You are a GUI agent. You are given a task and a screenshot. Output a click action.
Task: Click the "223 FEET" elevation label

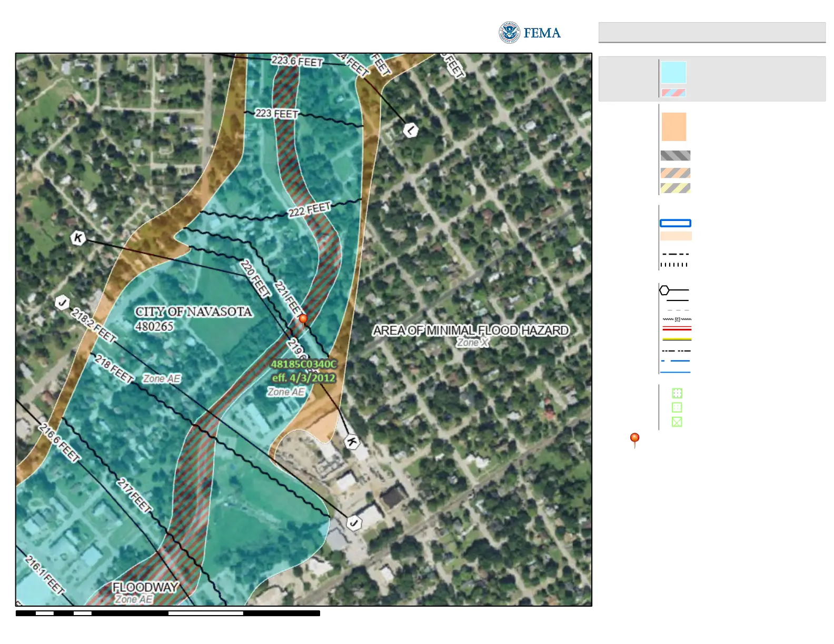(277, 114)
